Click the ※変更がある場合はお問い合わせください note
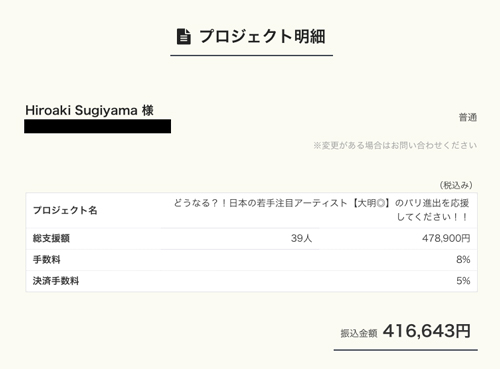 click(395, 145)
